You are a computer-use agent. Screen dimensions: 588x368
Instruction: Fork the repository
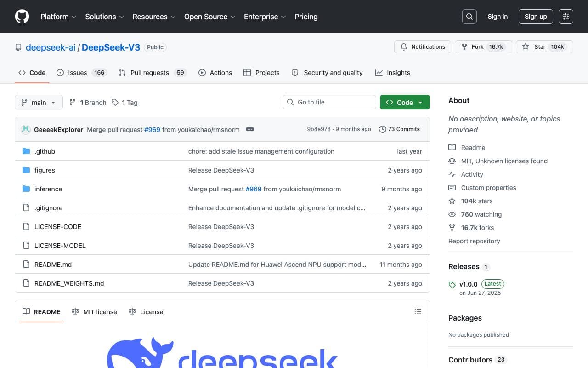click(483, 47)
